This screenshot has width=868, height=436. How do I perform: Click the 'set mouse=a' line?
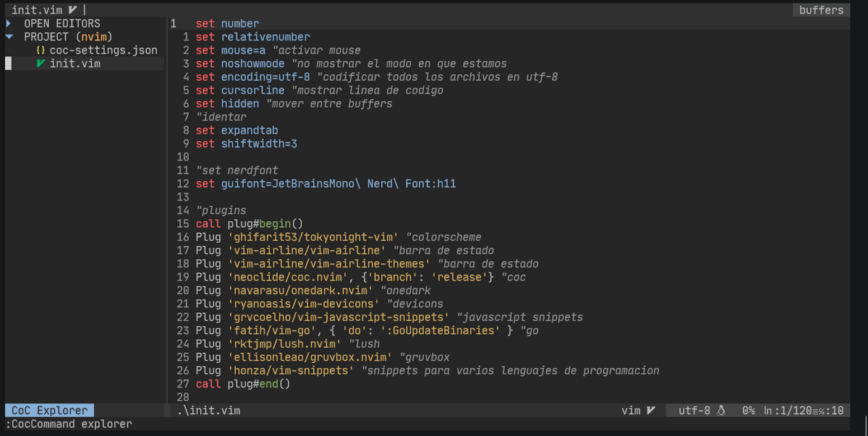click(x=278, y=51)
